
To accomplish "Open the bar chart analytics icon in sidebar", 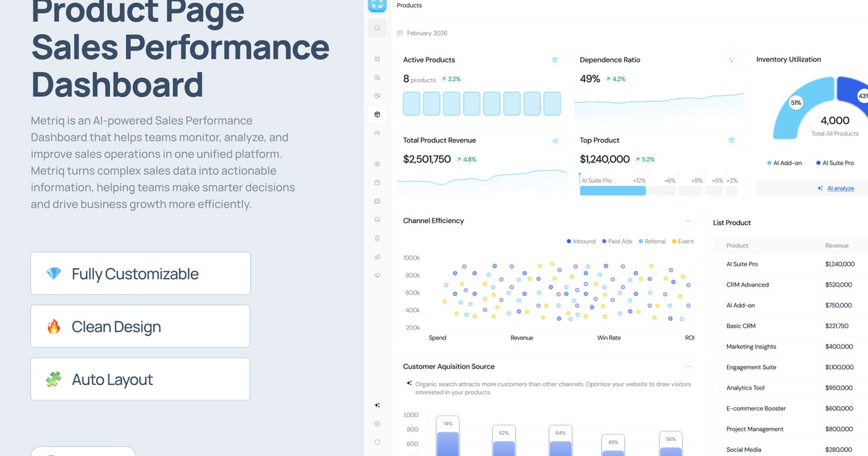I will click(x=377, y=256).
